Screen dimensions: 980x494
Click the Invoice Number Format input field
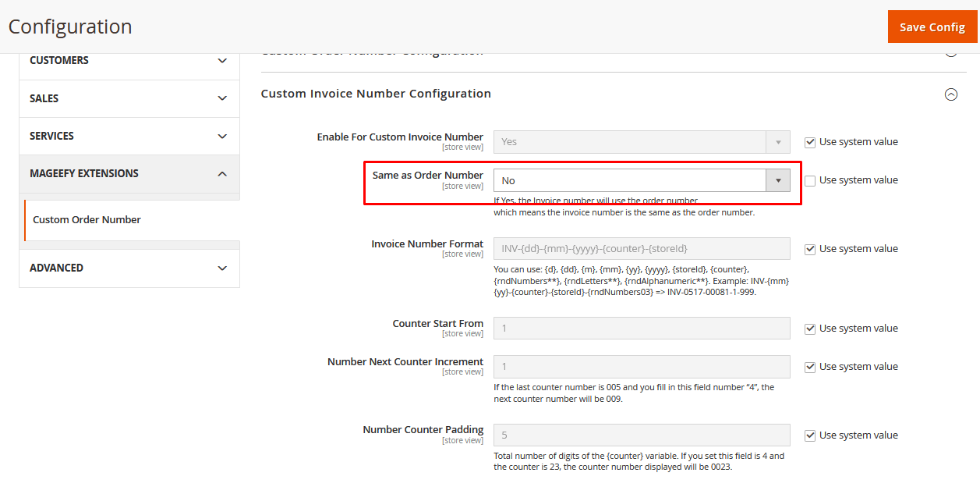(641, 249)
